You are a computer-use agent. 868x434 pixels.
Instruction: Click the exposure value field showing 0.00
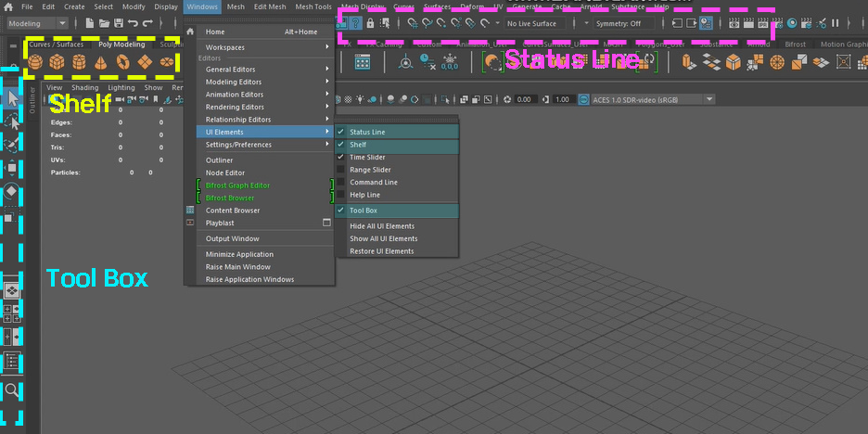[523, 99]
